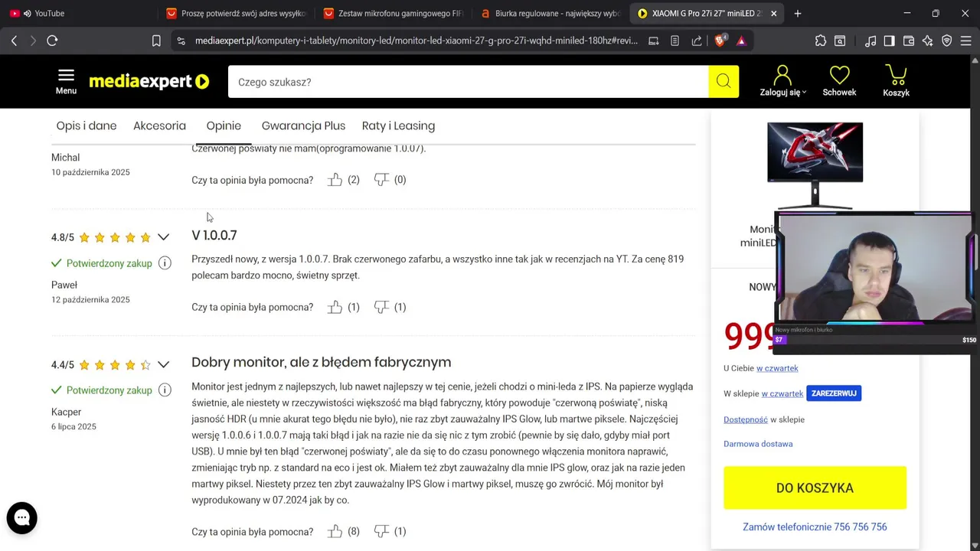Switch to Zestaw mikrofonu gamingowego tab
Screen dimensions: 980x551
click(394, 13)
